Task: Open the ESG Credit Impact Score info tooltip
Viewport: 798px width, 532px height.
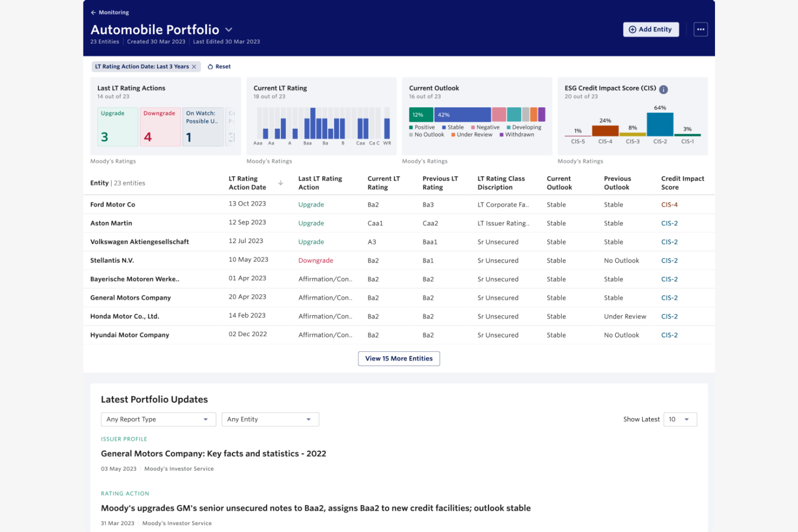Action: pos(663,89)
